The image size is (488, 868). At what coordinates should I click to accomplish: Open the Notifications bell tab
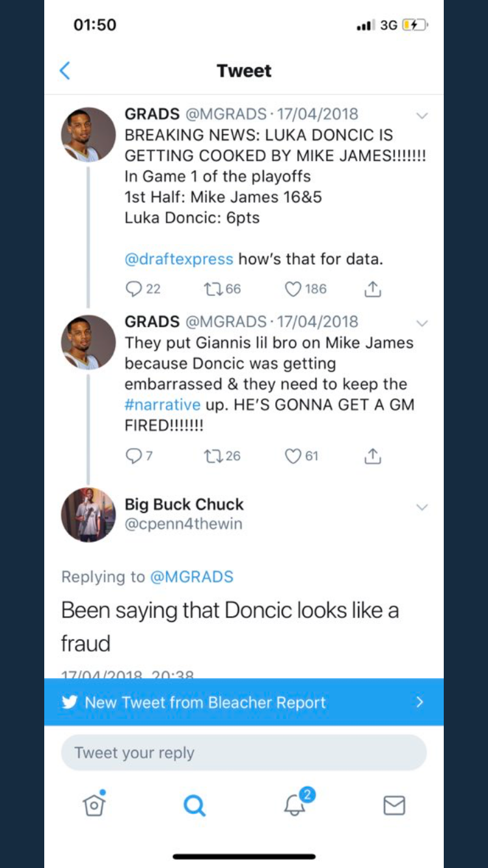(x=295, y=805)
